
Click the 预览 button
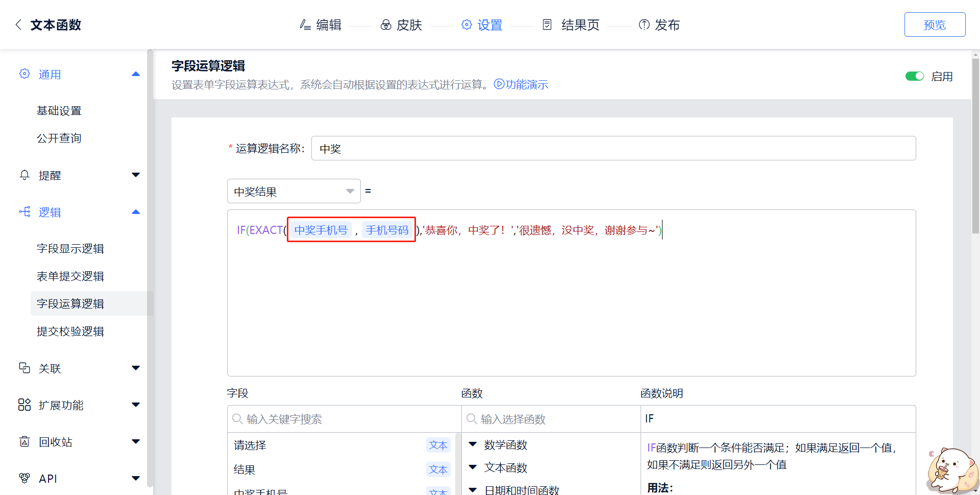click(x=934, y=25)
